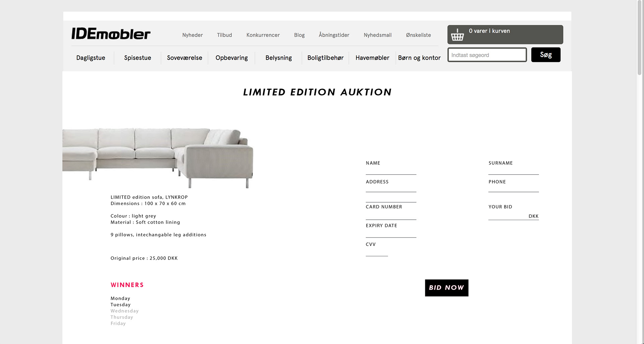Click the grey sofa product image
Image resolution: width=644 pixels, height=344 pixels.
click(x=158, y=157)
